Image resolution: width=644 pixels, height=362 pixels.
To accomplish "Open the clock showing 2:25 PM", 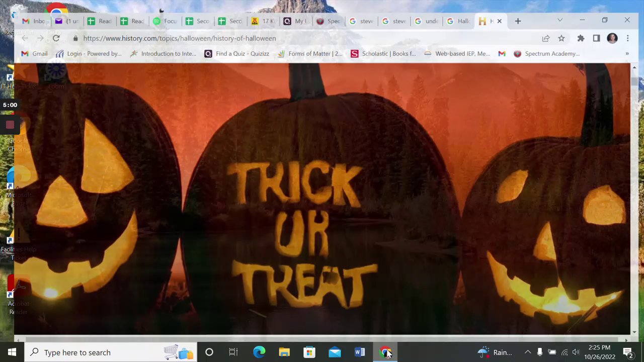I will (599, 352).
